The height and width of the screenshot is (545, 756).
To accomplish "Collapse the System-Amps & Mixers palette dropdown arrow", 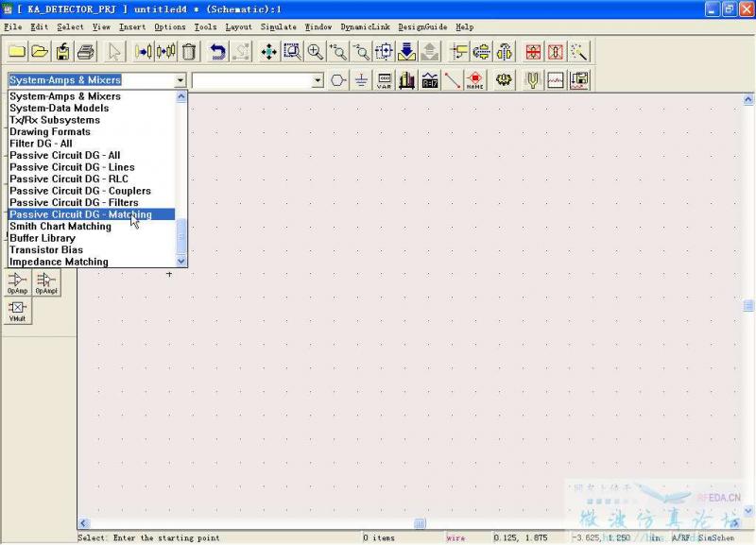I will [x=180, y=80].
